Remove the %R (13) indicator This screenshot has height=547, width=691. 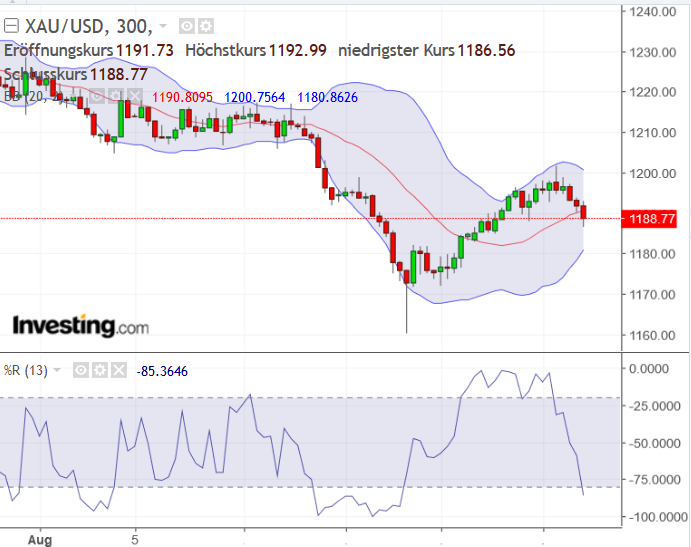119,370
